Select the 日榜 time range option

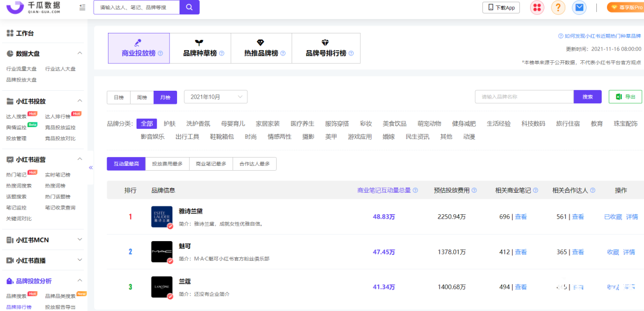click(119, 97)
